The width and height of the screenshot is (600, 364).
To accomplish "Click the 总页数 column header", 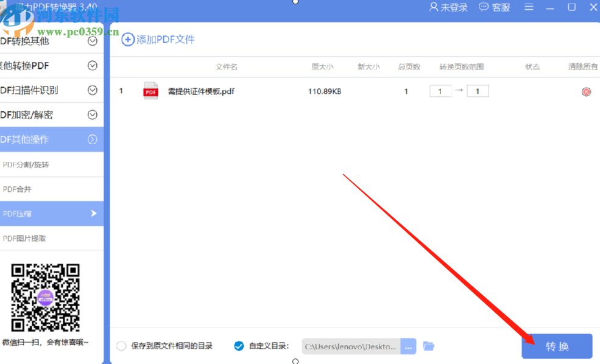I will pos(409,67).
